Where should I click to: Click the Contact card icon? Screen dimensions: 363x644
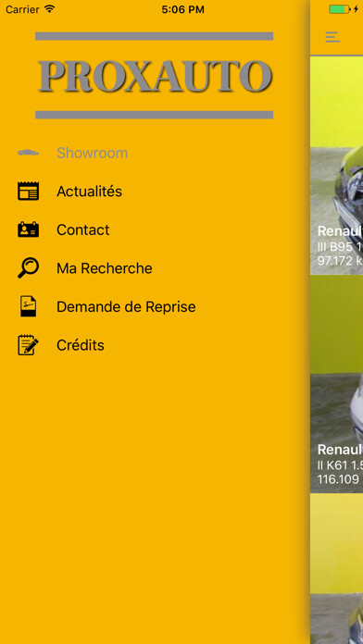[x=29, y=229]
